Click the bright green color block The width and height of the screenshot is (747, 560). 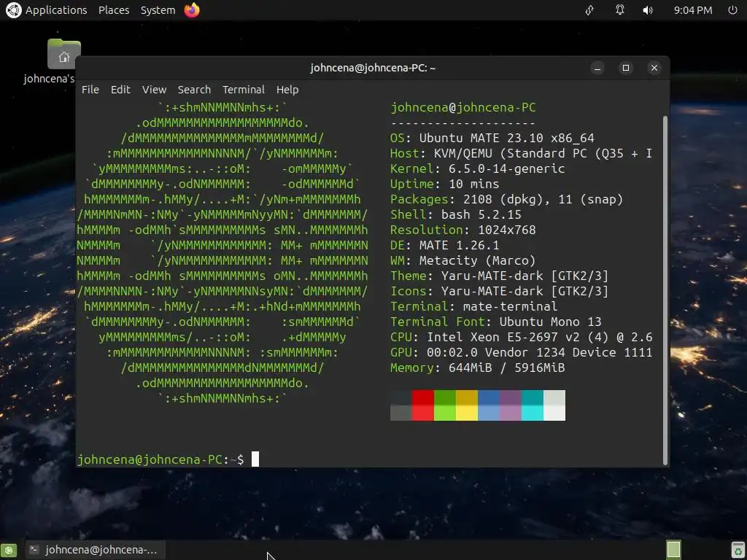click(445, 413)
